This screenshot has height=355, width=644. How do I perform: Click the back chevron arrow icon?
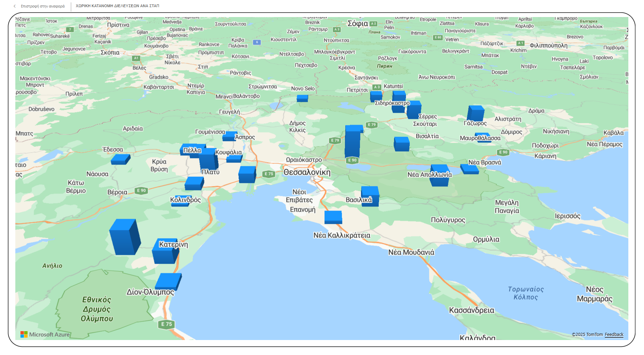coord(15,6)
